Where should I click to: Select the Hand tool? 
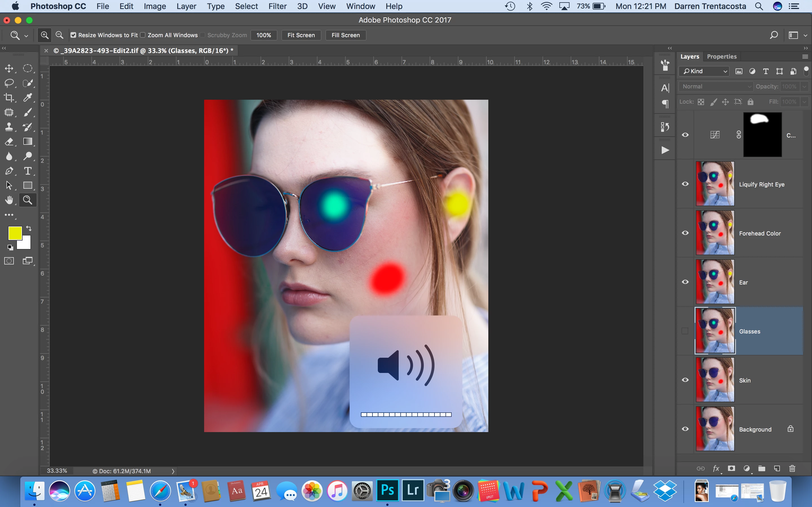9,200
